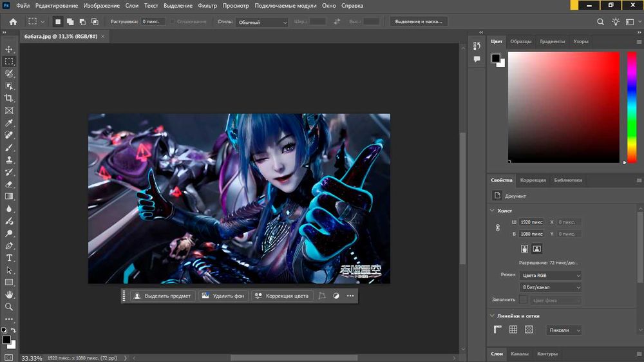Activate the Horizontal Type tool
The height and width of the screenshot is (362, 644).
[9, 258]
